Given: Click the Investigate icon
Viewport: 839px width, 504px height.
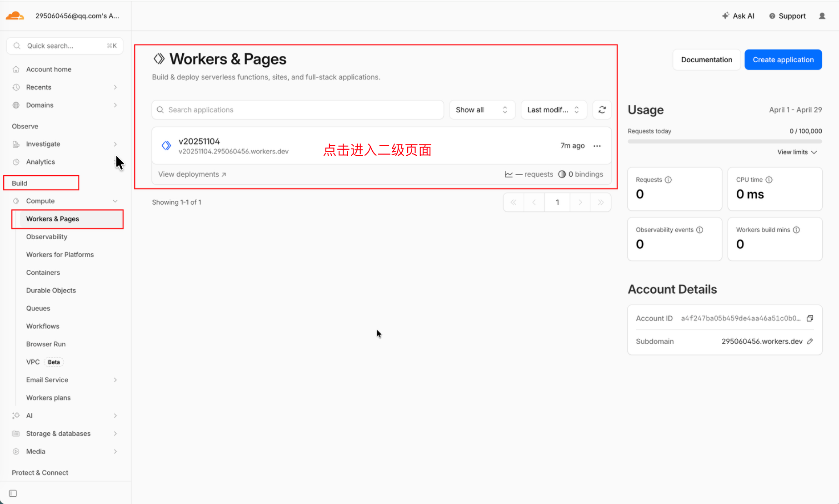Looking at the screenshot, I should click(x=16, y=144).
